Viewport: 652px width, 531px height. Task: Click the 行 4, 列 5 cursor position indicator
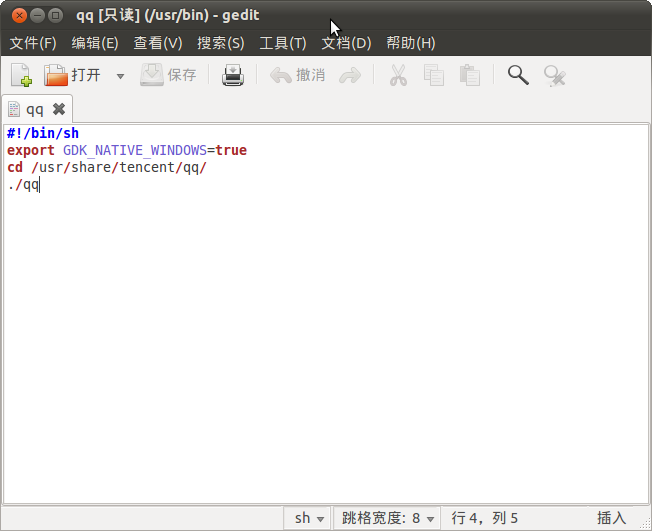click(484, 518)
